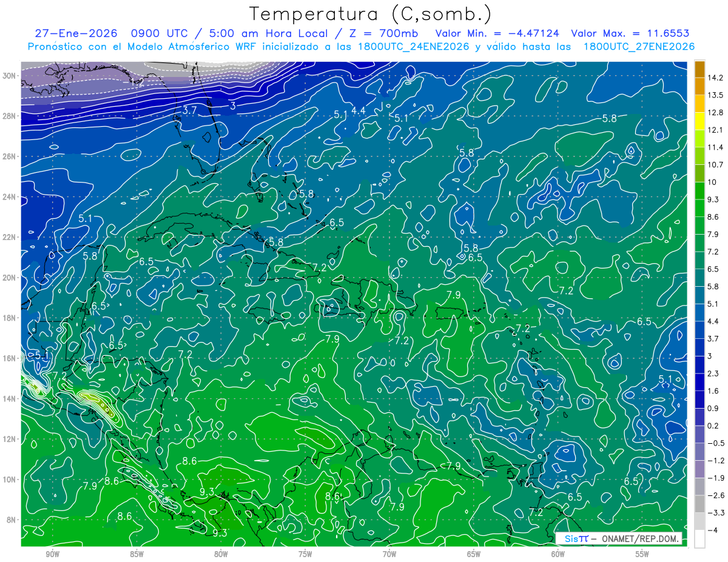Click the "-1.9" colorbar label
The height and width of the screenshot is (562, 728).
[717, 478]
